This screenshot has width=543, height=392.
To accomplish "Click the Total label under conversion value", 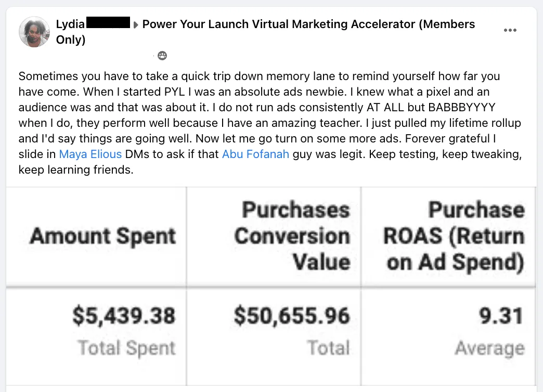I will (x=329, y=347).
